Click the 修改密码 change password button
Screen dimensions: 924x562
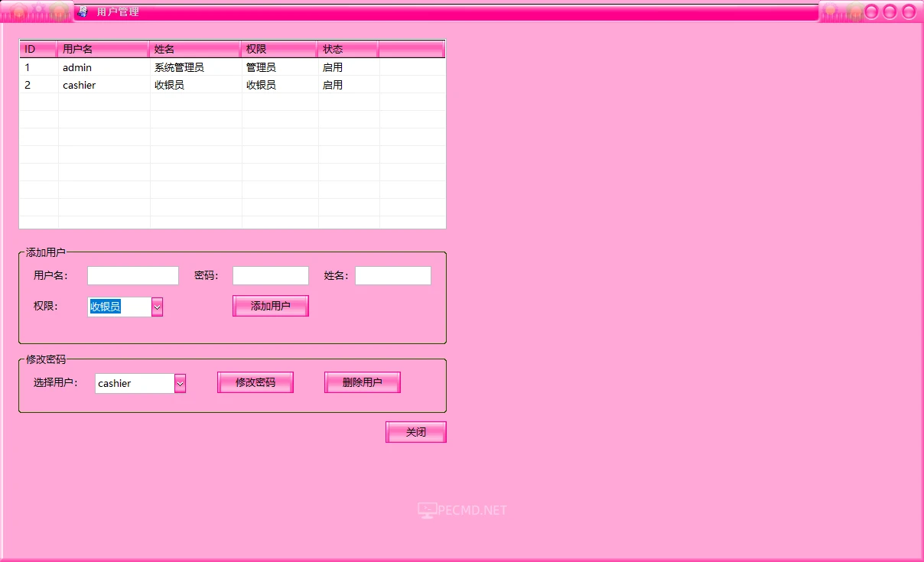tap(255, 382)
